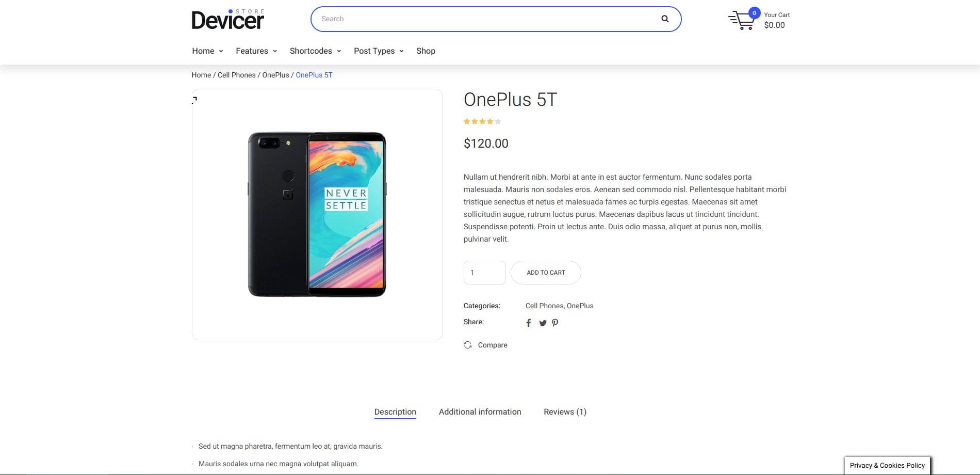980x475 pixels.
Task: Open the Privacy & Cookies Policy button
Action: point(887,465)
